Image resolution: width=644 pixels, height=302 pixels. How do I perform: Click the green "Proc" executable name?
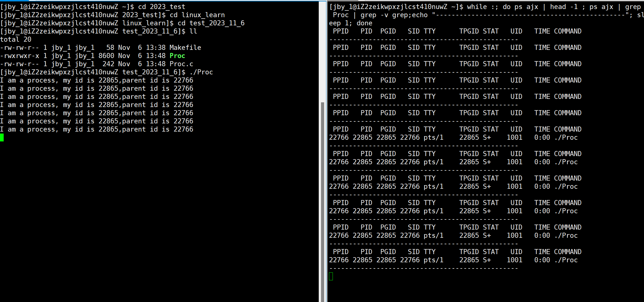(177, 56)
